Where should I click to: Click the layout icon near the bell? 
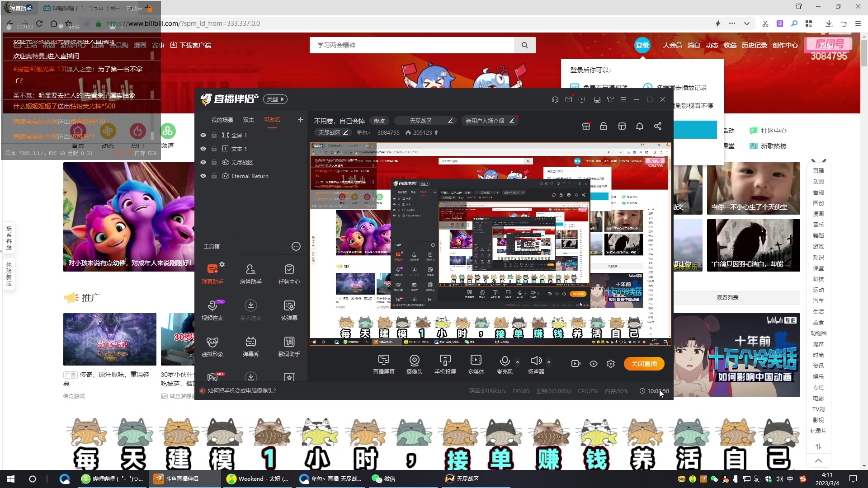(622, 126)
